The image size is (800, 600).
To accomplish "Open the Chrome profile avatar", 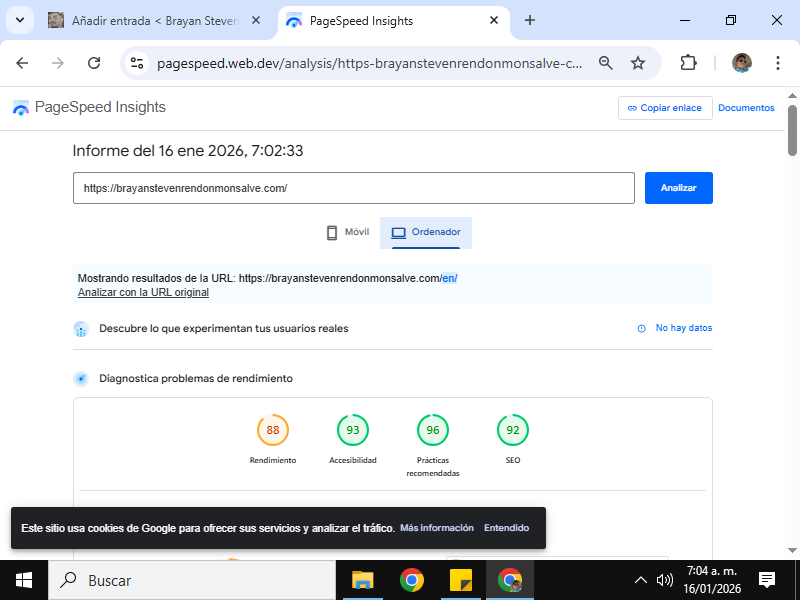I will 741,63.
